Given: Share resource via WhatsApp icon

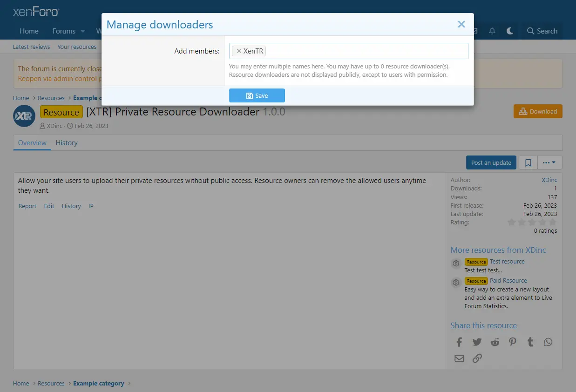Looking at the screenshot, I should [548, 342].
